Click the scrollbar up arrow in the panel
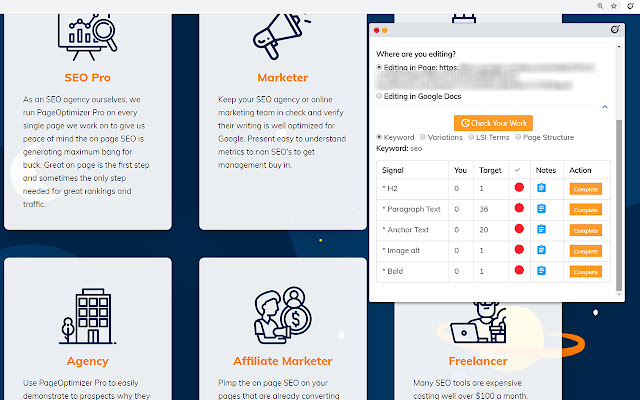This screenshot has width=640, height=400. pos(619,47)
